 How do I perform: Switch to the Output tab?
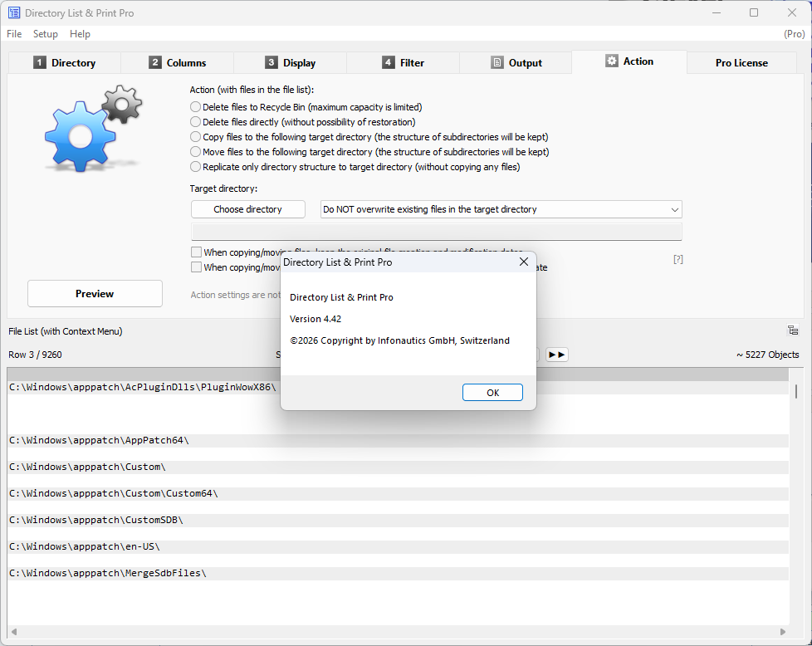pos(516,62)
